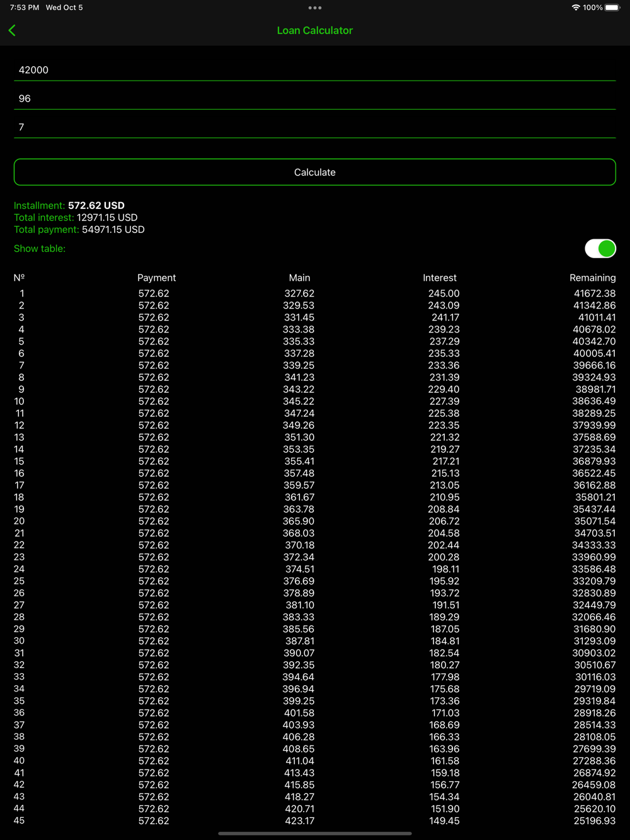The image size is (630, 840).
Task: Select interest value 219.27
Action: [445, 449]
